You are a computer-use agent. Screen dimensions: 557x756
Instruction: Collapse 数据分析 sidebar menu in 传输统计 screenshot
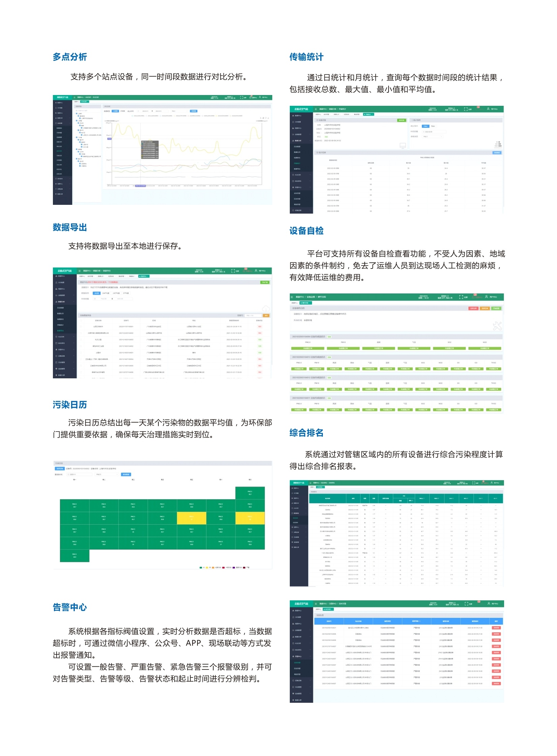click(301, 140)
